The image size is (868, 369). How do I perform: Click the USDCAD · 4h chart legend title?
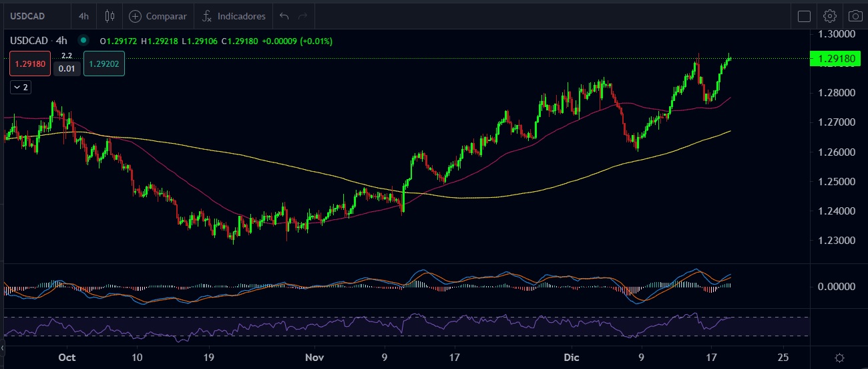coord(39,41)
